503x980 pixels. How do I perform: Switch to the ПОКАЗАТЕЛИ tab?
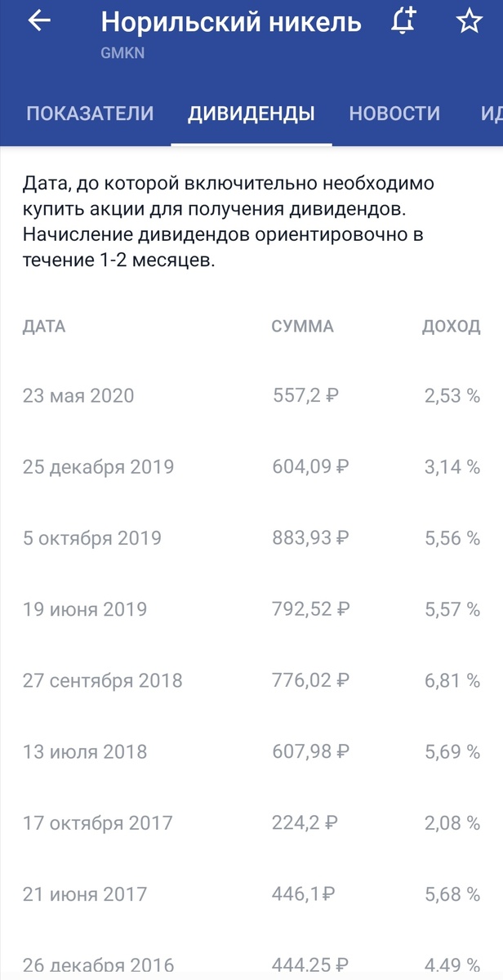click(90, 114)
